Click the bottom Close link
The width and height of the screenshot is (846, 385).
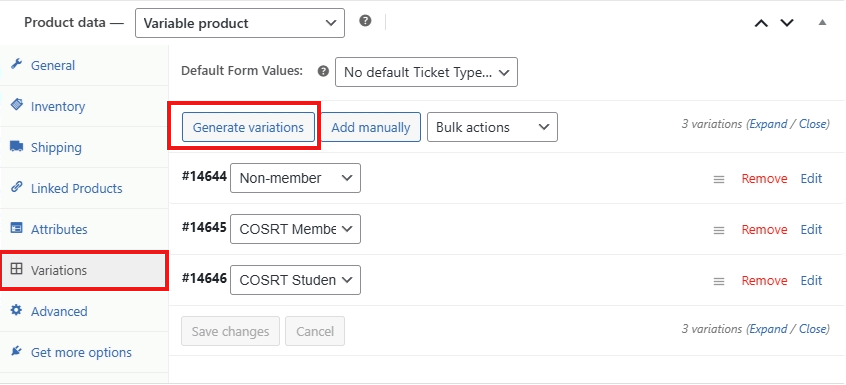813,329
